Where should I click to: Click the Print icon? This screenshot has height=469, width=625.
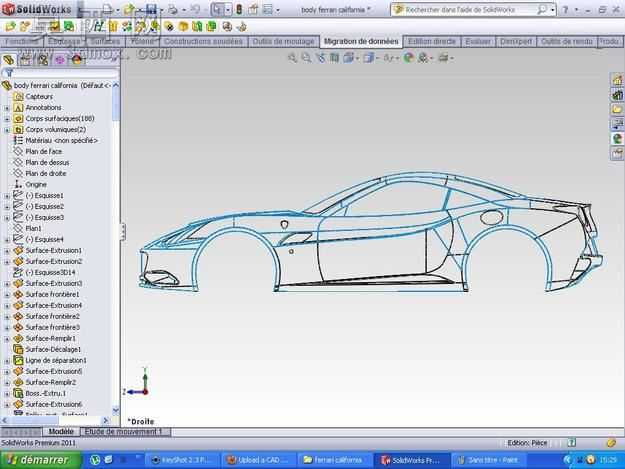pos(173,9)
